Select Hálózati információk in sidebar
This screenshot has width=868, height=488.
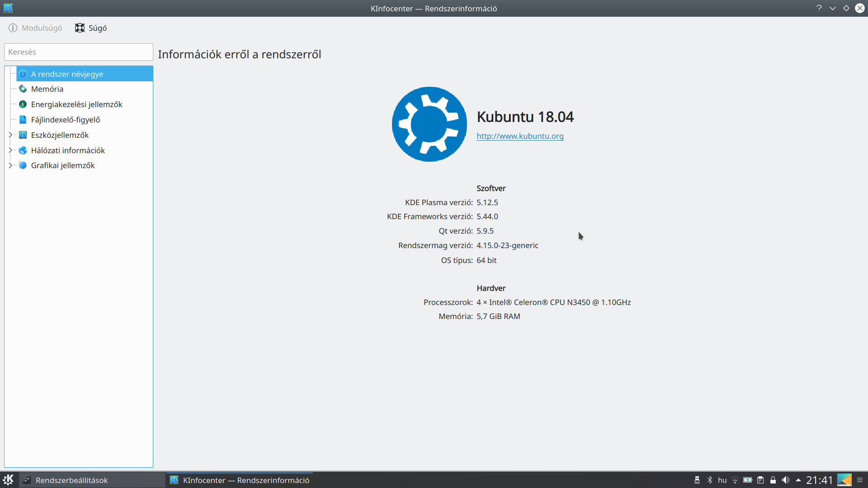coord(85,150)
